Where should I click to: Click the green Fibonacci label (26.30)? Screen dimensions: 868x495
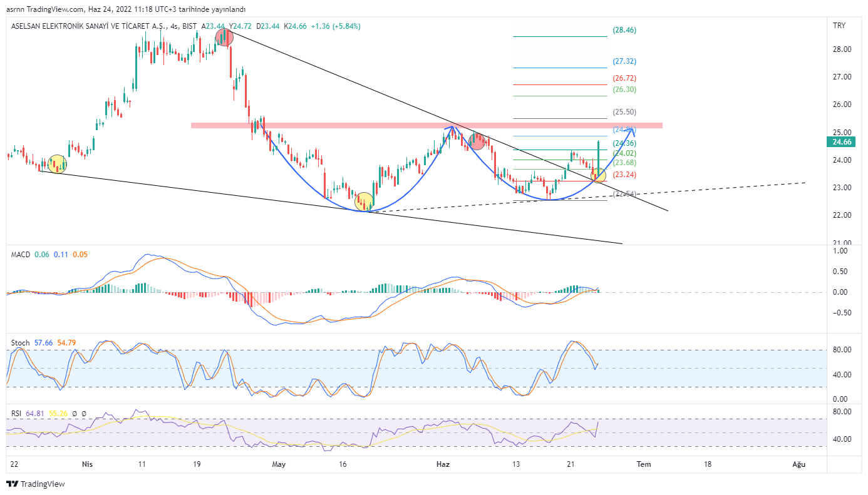[624, 89]
